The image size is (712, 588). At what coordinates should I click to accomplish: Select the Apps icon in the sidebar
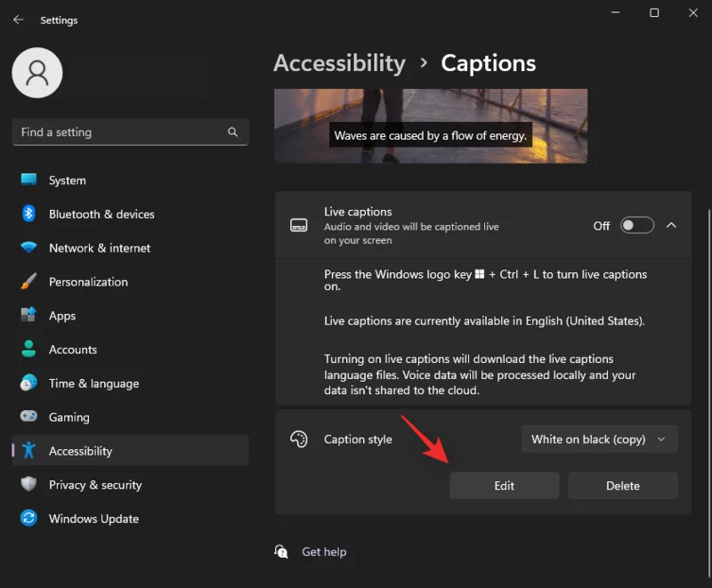[28, 315]
